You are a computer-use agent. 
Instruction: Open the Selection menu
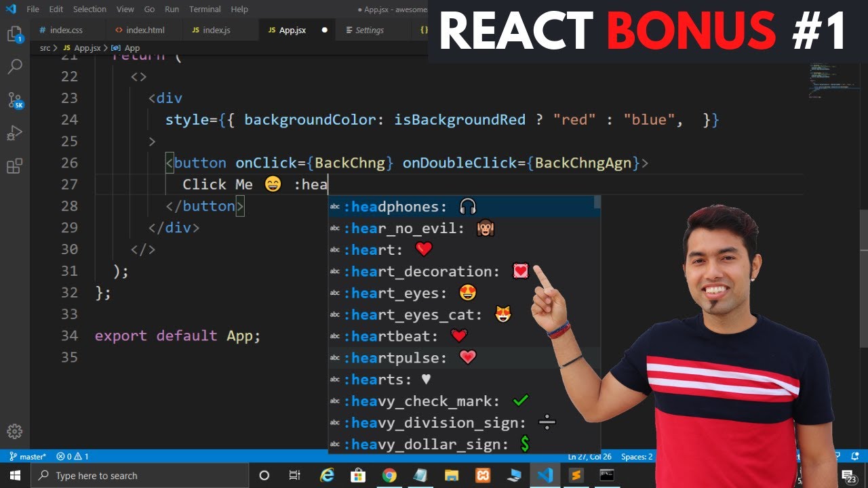(90, 9)
